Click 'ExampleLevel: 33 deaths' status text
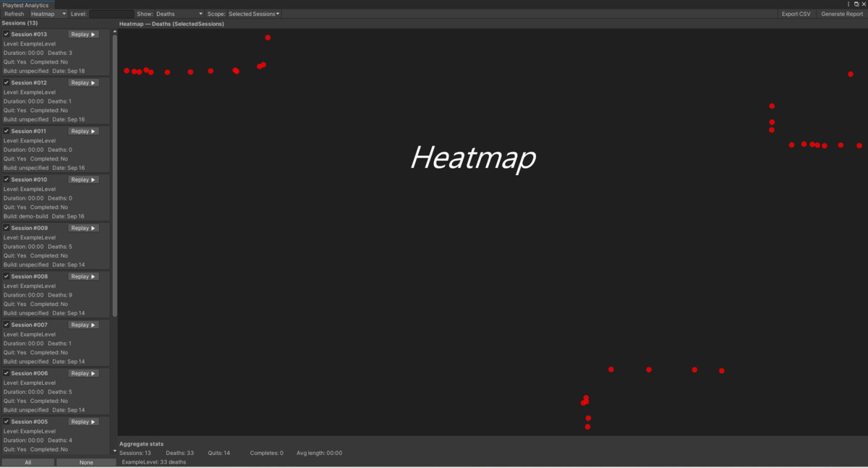868x468 pixels. [154, 461]
